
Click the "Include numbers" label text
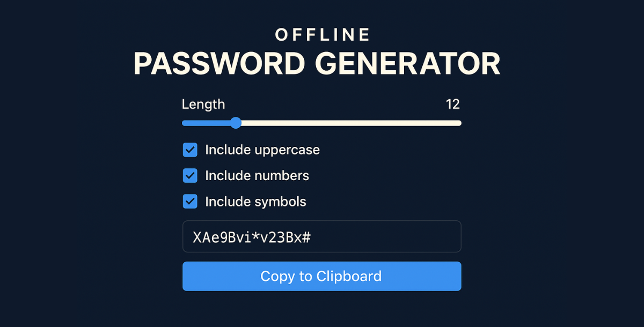pos(257,175)
